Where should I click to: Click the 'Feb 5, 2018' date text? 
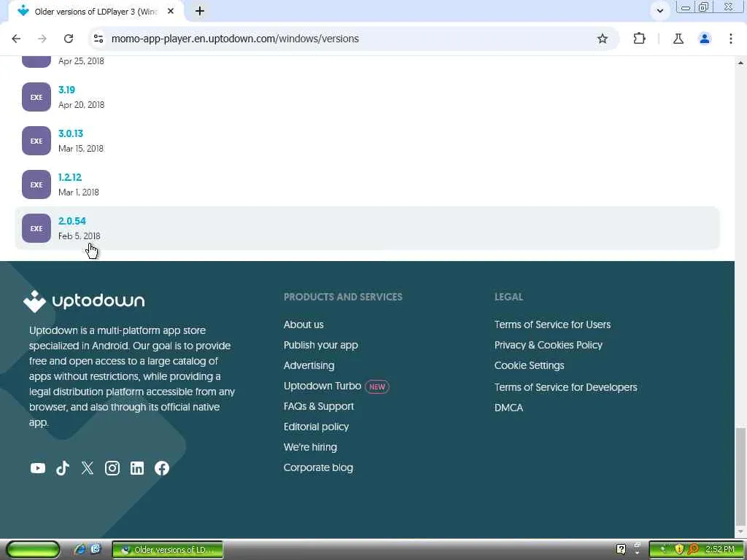tap(79, 236)
